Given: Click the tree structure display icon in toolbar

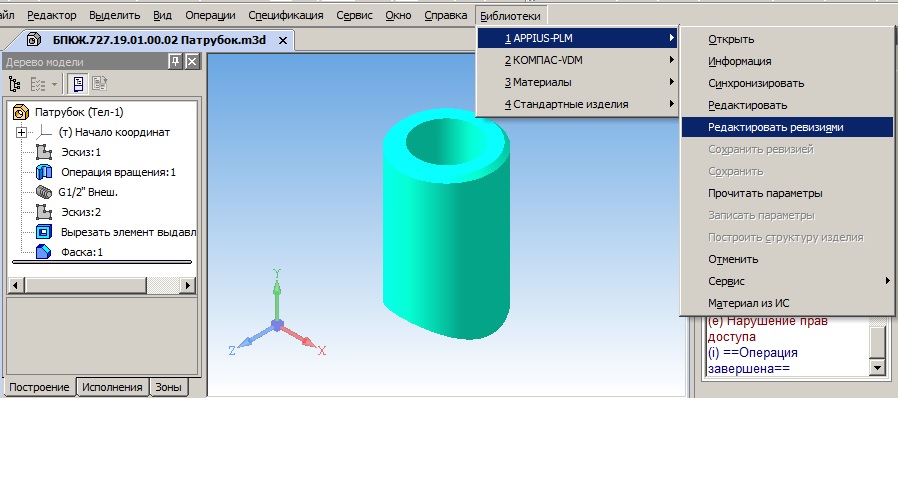Looking at the screenshot, I should point(15,84).
